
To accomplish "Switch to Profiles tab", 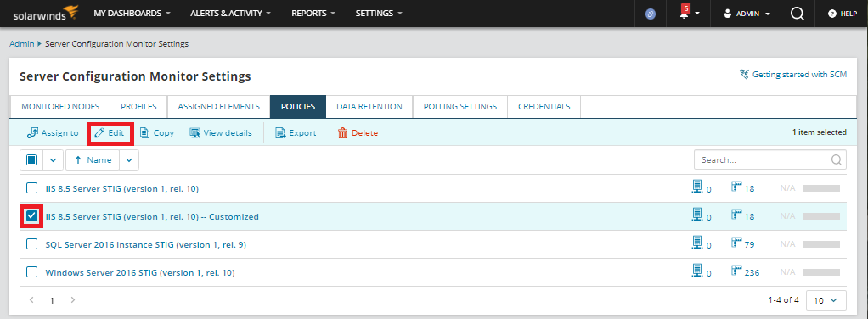I will coord(139,107).
